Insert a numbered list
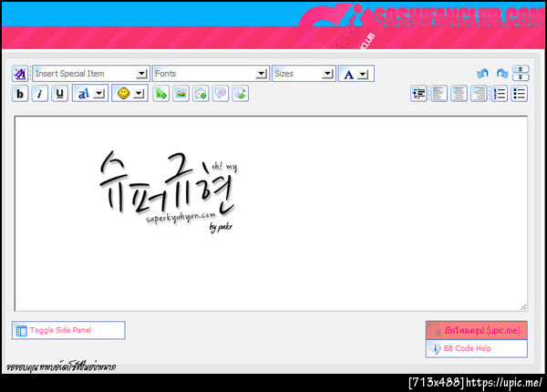Image resolution: width=547 pixels, height=392 pixels. (x=499, y=94)
